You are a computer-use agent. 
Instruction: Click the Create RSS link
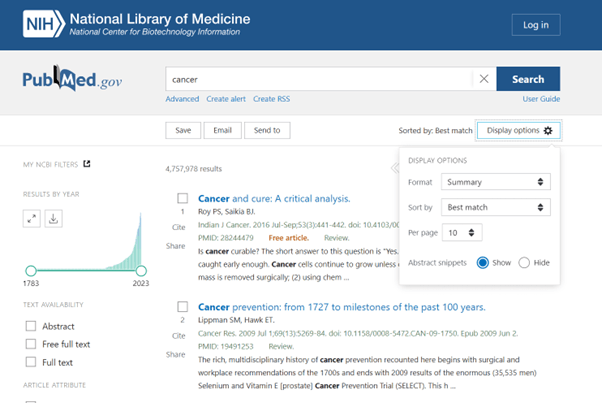(x=271, y=99)
